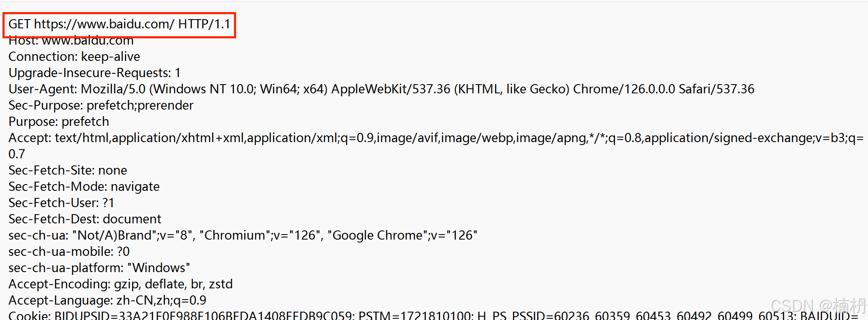
Task: Click the Sec-Fetch-User header line
Action: (x=61, y=203)
